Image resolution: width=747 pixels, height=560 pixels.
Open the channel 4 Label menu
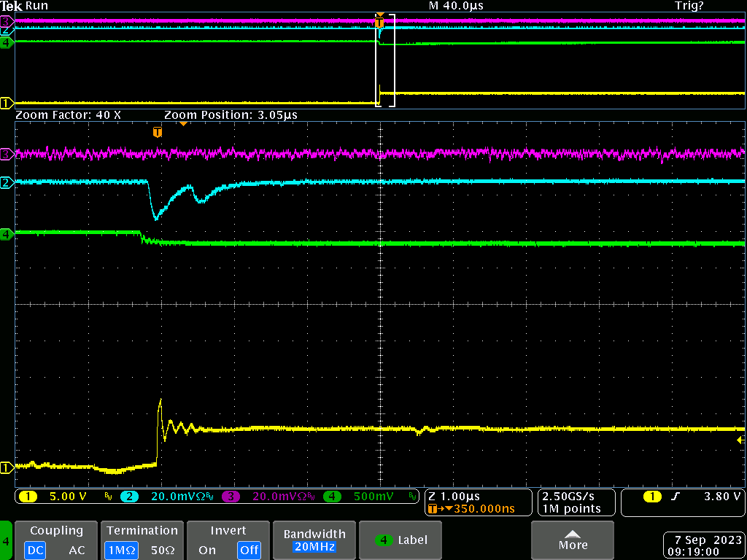coord(402,540)
